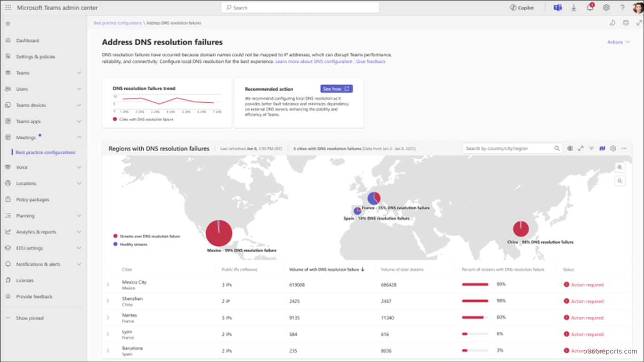Open the notifications bell

590,8
